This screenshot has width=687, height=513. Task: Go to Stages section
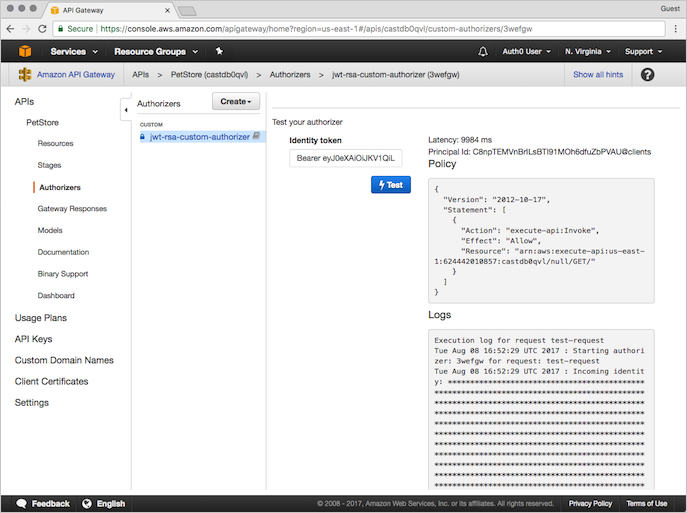49,165
